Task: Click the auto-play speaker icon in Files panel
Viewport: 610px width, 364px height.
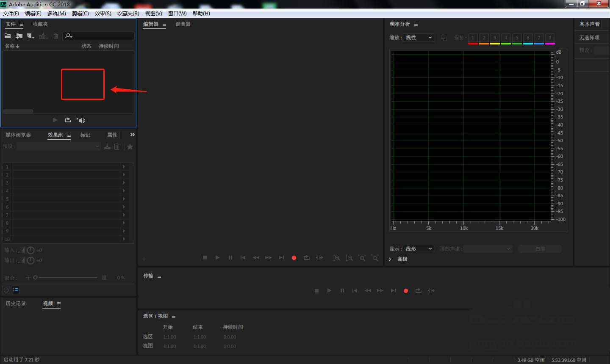Action: point(81,120)
